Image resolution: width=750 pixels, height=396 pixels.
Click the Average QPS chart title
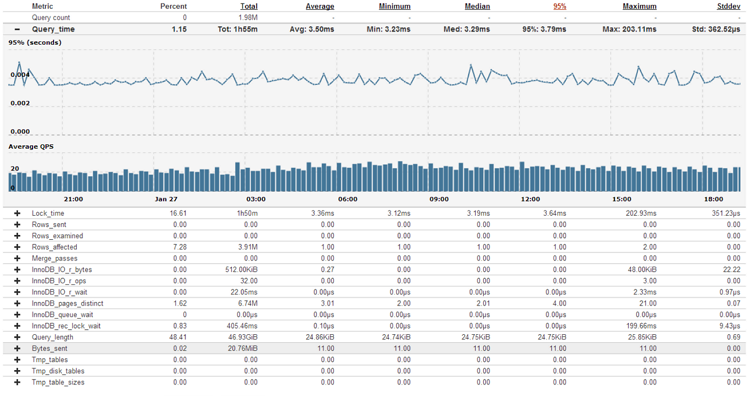(x=31, y=147)
